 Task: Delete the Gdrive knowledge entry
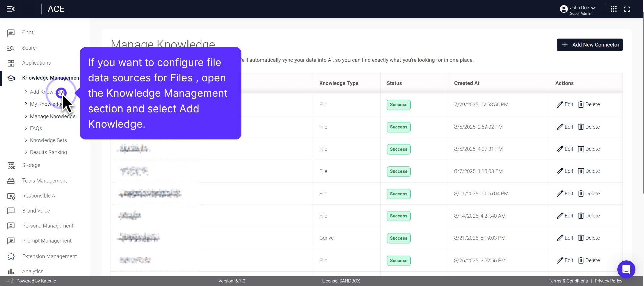coord(589,238)
